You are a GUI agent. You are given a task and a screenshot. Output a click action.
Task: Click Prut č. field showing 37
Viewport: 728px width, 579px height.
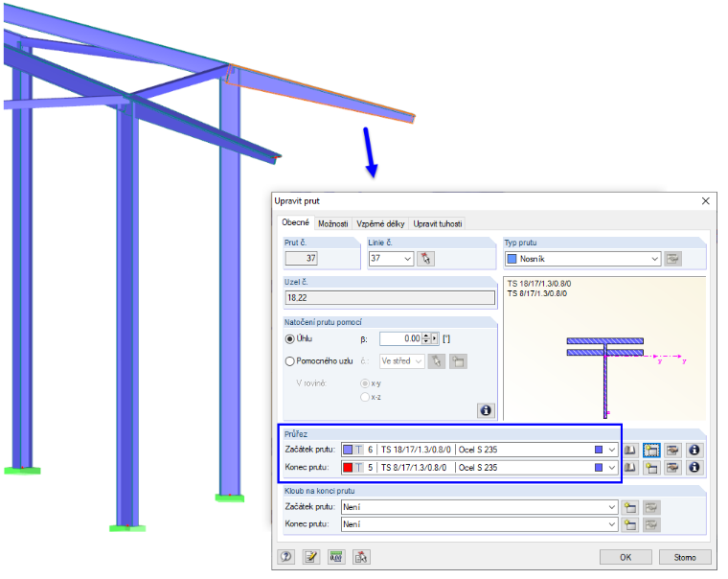click(302, 259)
